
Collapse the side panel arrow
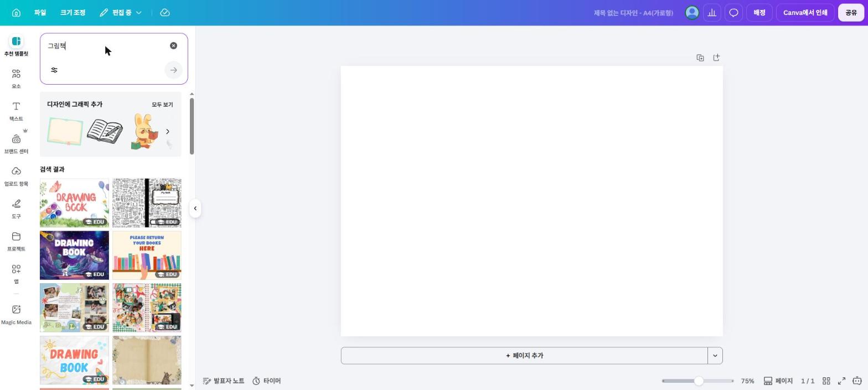point(195,209)
